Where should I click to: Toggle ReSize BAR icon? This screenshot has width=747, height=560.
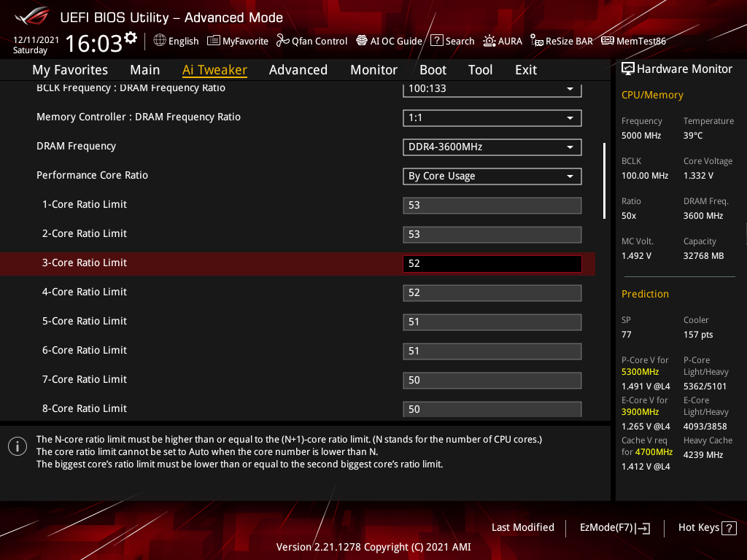pos(537,41)
